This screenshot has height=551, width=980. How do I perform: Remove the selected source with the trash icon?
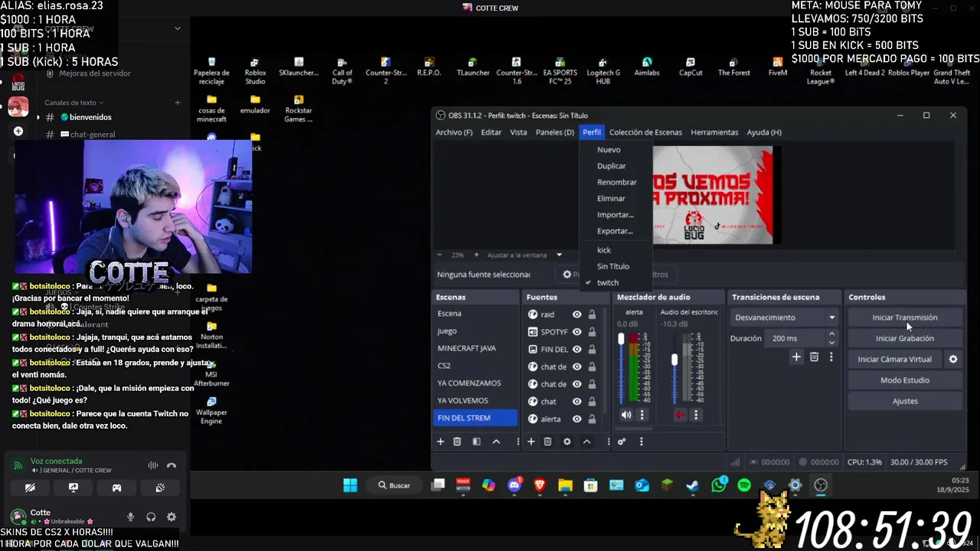click(547, 442)
